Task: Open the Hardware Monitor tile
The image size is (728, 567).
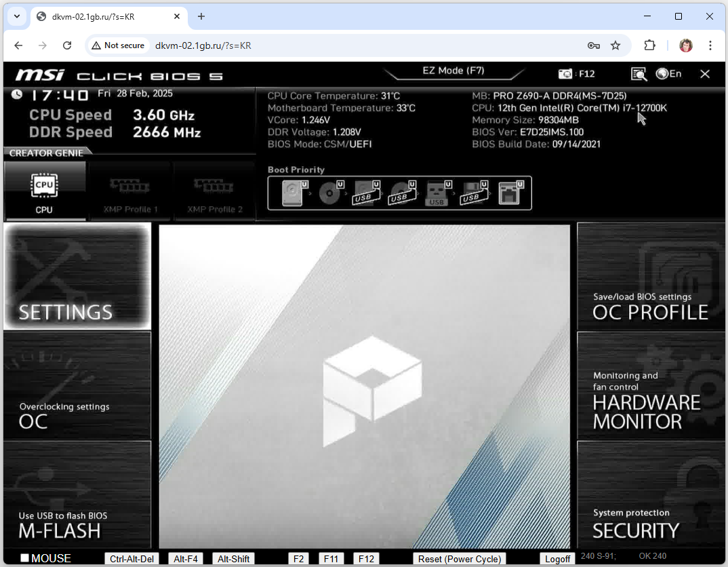Action: point(650,385)
